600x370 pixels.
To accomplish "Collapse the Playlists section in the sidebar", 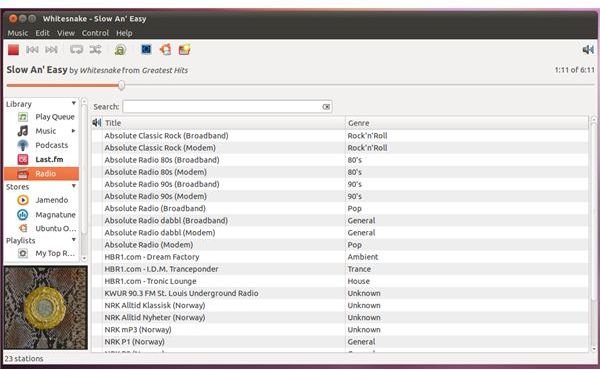I will pyautogui.click(x=73, y=240).
